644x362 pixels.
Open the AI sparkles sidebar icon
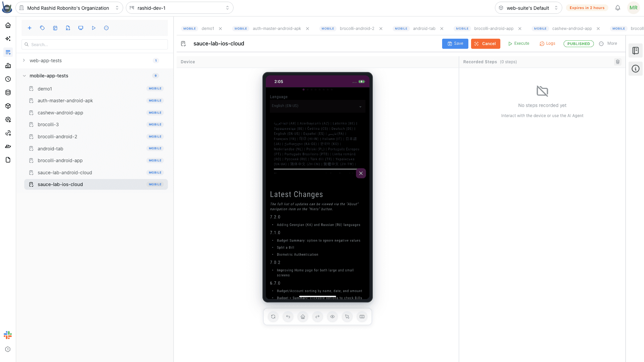[x=8, y=39]
